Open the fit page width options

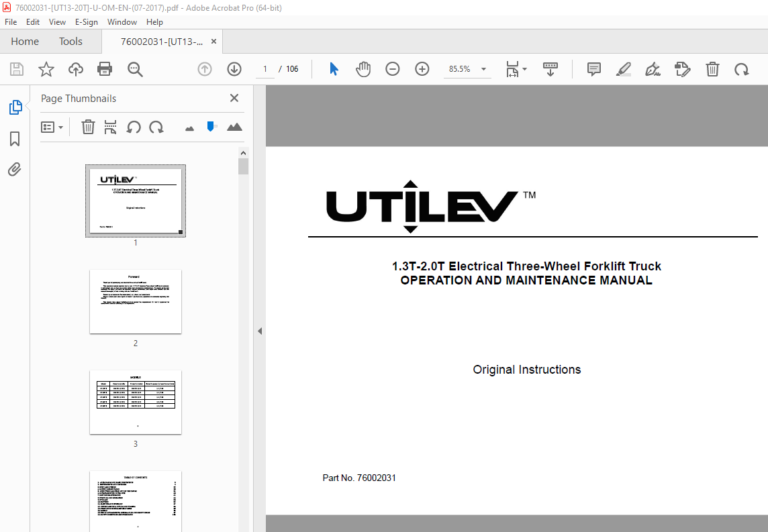(x=516, y=69)
